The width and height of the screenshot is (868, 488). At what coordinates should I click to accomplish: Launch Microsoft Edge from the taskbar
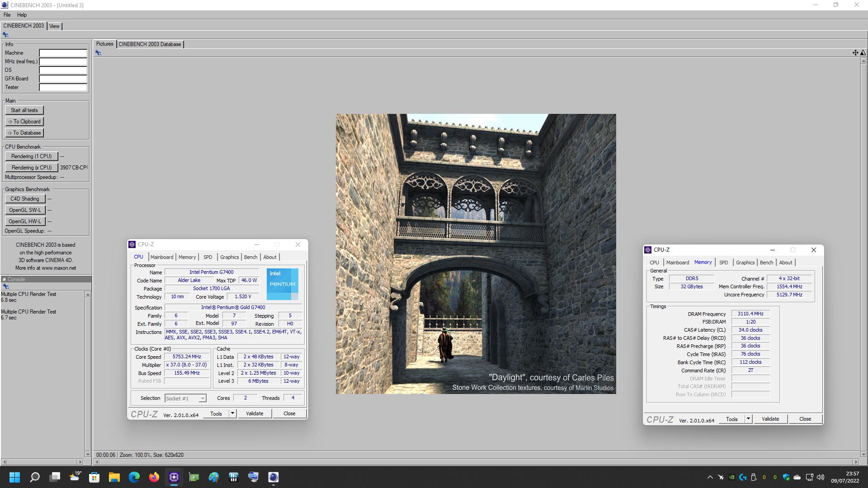[x=134, y=477]
